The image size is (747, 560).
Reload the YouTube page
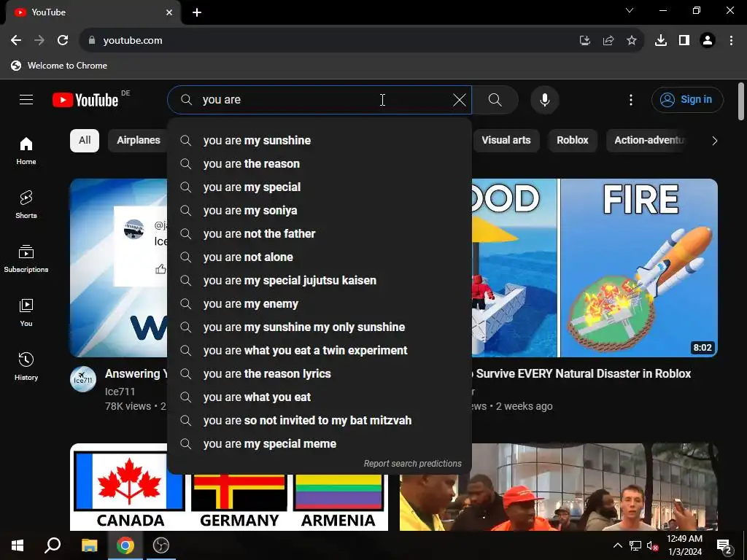(x=63, y=41)
